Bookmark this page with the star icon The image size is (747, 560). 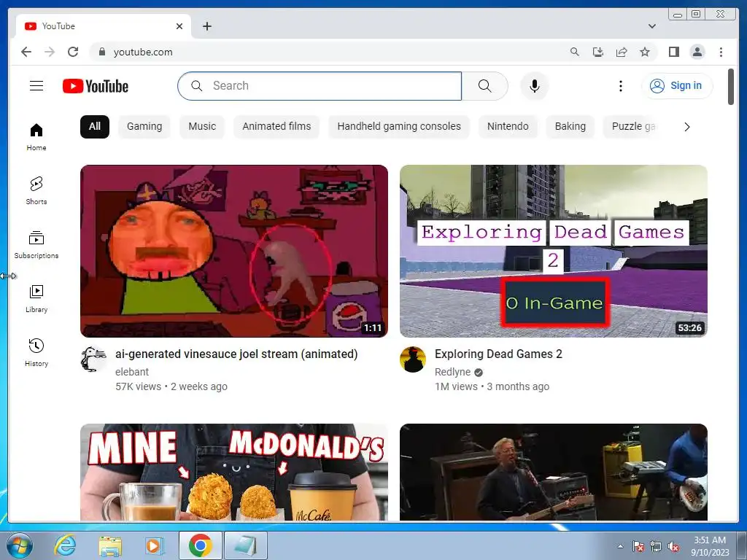tap(645, 52)
